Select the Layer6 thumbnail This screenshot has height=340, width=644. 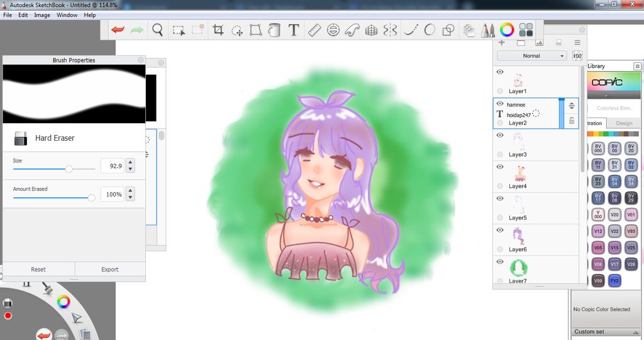pyautogui.click(x=518, y=237)
